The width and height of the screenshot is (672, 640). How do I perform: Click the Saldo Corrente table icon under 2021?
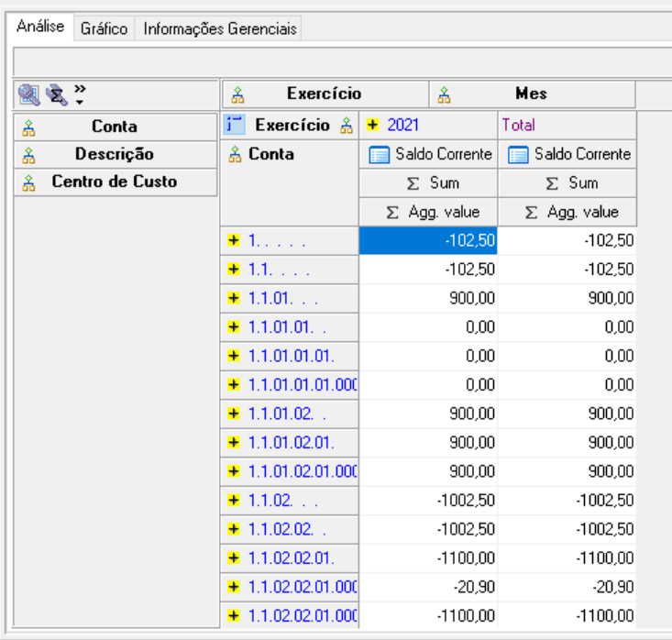(380, 155)
